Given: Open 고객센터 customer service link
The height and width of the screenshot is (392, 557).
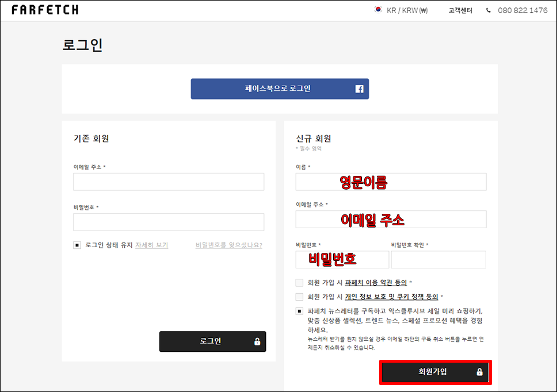Looking at the screenshot, I should (460, 10).
